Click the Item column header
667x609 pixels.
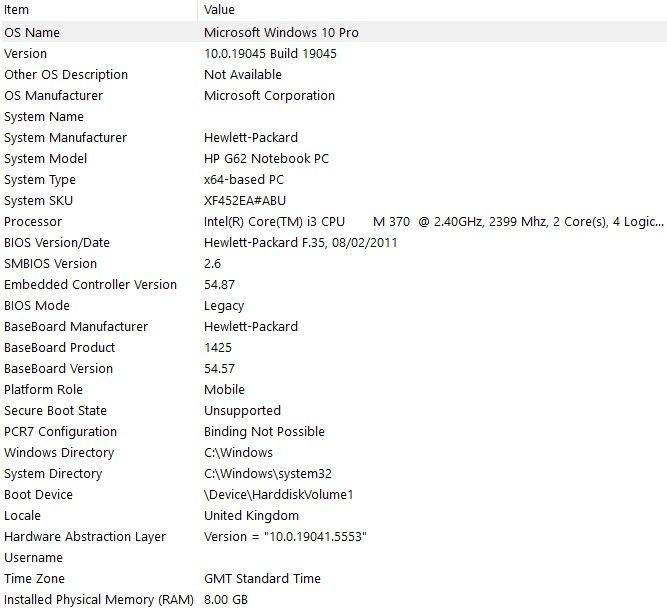pyautogui.click(x=99, y=10)
